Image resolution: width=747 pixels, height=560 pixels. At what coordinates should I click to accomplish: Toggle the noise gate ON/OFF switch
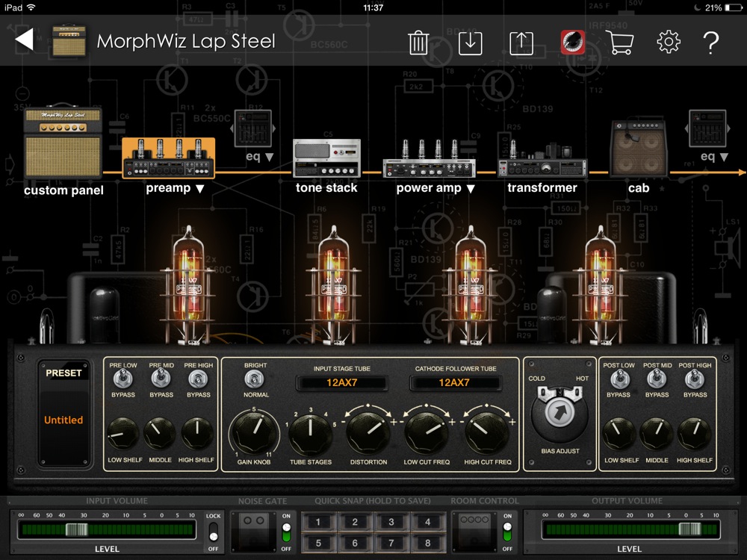pyautogui.click(x=286, y=533)
